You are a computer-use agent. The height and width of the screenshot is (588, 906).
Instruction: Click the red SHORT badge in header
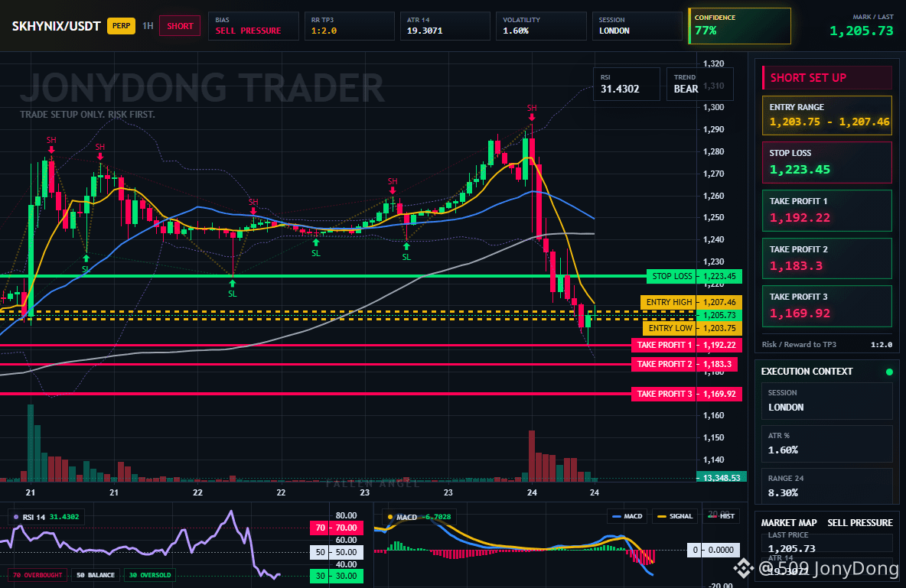(x=181, y=26)
